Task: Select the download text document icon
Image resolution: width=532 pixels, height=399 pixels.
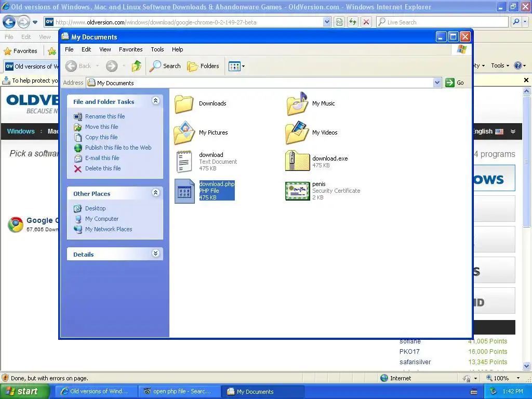Action: (x=184, y=162)
